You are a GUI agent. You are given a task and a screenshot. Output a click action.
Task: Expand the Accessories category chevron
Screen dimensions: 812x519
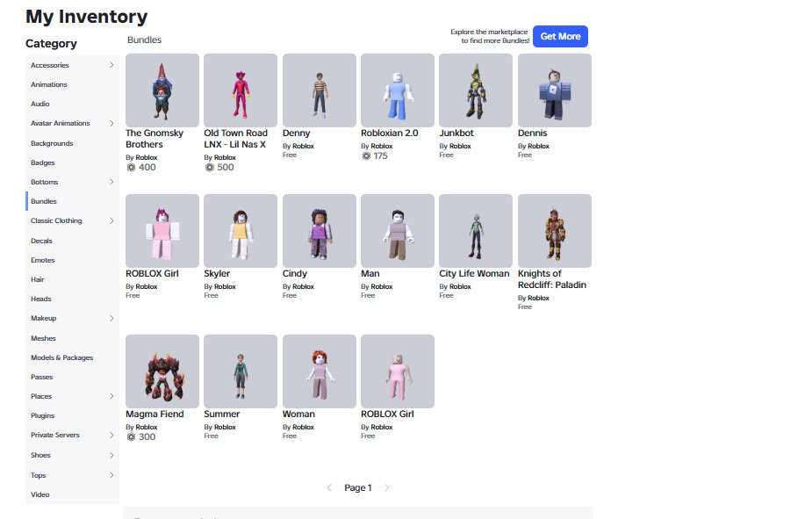tap(111, 65)
